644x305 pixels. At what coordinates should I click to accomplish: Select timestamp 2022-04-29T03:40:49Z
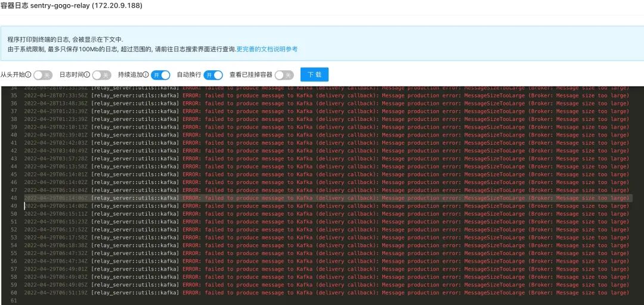click(55, 151)
